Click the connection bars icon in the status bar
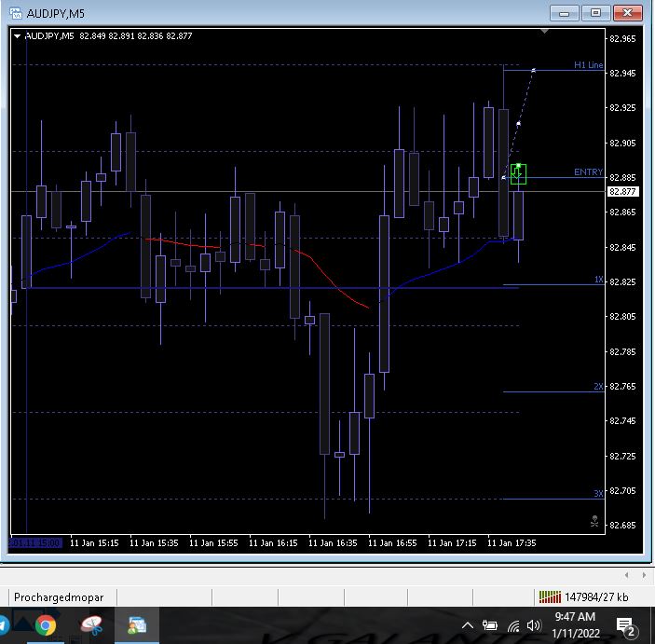The image size is (655, 644). (550, 597)
